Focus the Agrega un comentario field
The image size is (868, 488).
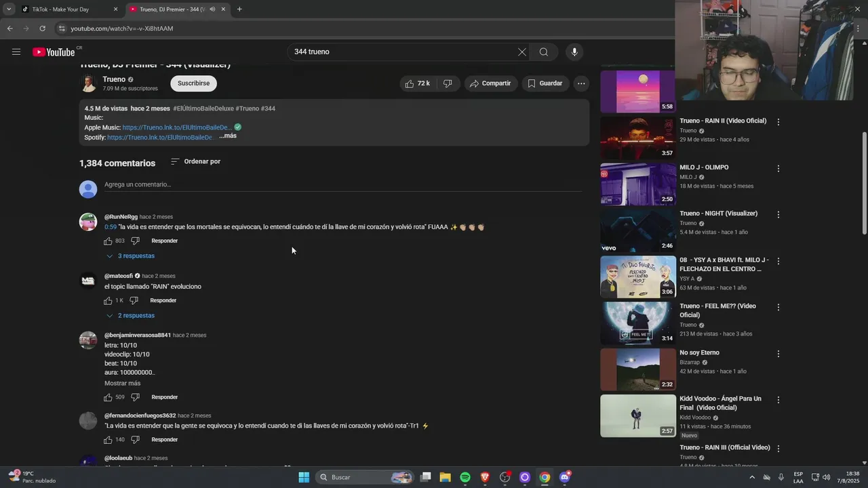[342, 184]
